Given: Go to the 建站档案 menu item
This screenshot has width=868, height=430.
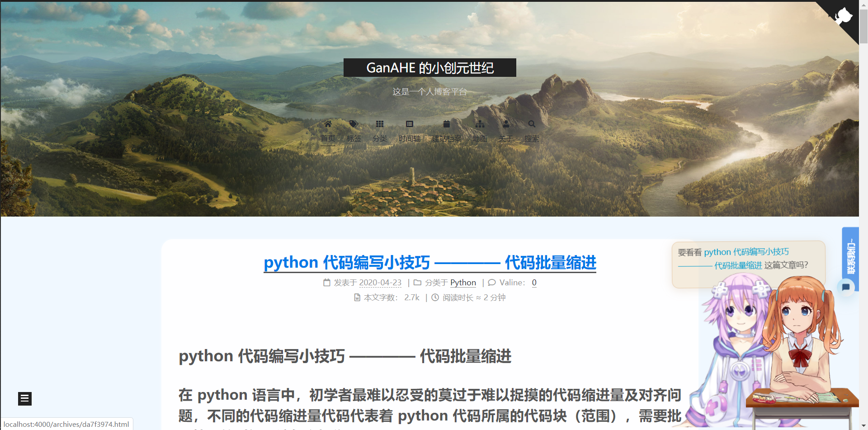Looking at the screenshot, I should 446,139.
